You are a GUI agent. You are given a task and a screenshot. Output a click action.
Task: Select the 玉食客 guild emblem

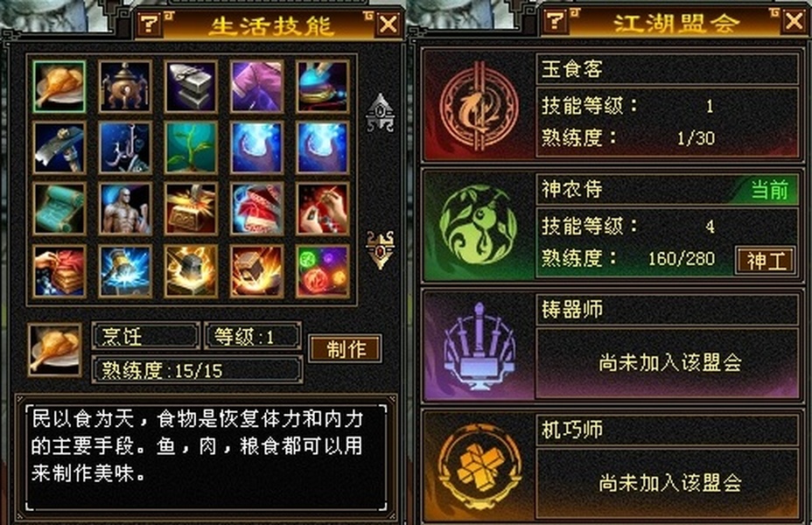(479, 106)
